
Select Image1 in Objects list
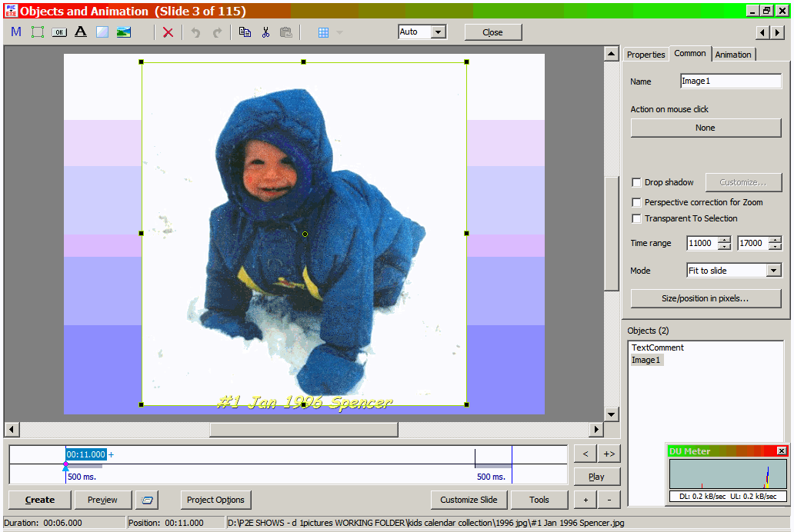[646, 360]
